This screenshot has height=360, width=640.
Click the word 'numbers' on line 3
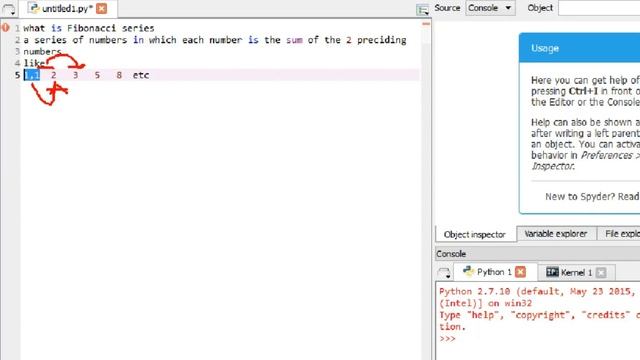click(42, 52)
